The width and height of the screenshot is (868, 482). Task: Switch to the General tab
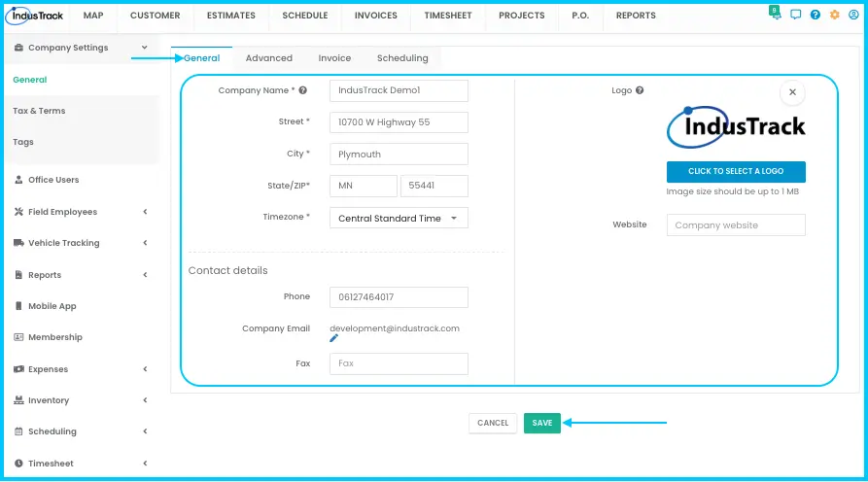[x=201, y=58]
